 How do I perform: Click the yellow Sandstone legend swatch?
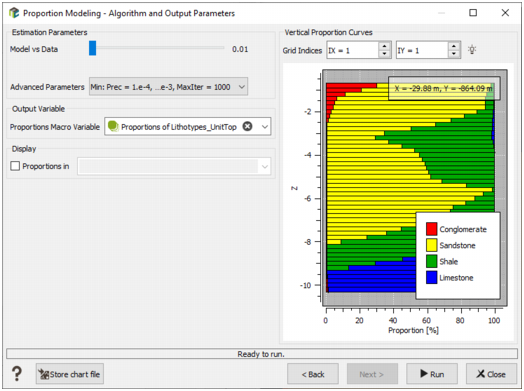431,245
